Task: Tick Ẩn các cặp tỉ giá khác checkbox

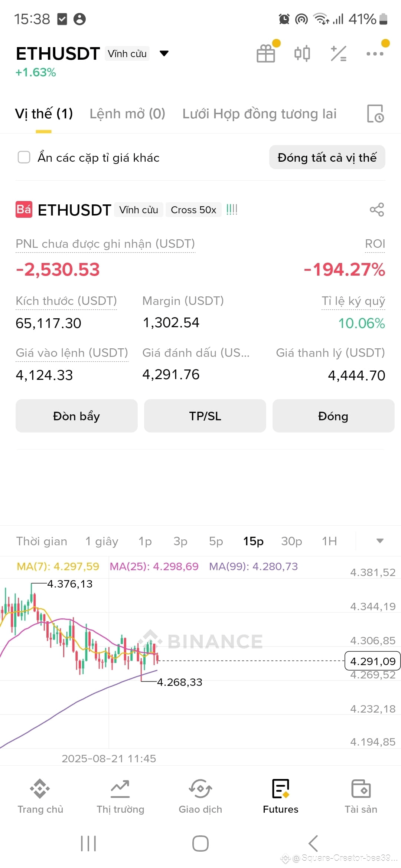Action: [x=24, y=157]
